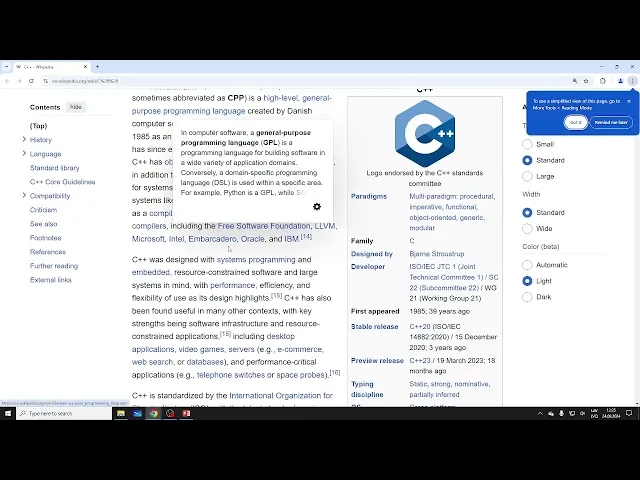
Task: Select the Automatic color option
Action: pos(527,265)
